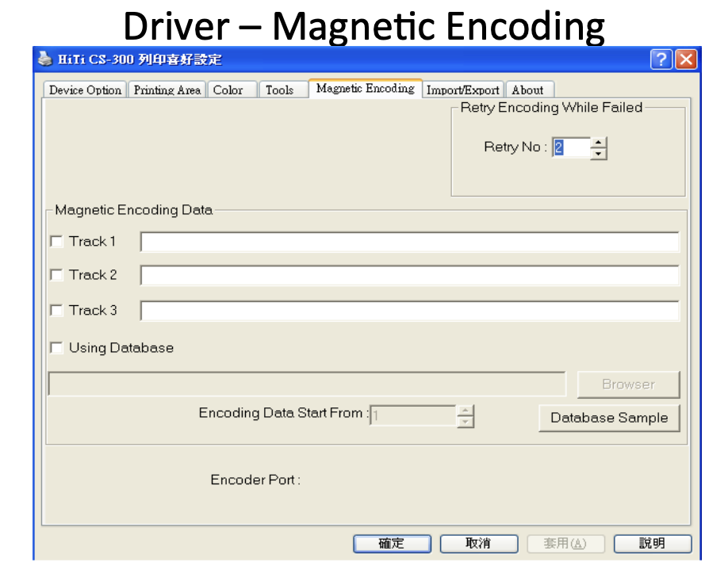Show the About tab
This screenshot has height=566, width=728.
(x=530, y=90)
